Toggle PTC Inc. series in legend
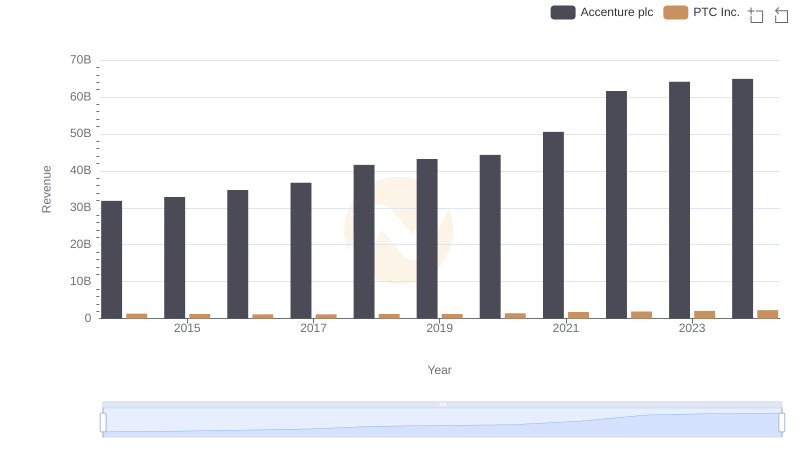Viewport: 800px width, 461px height. (701, 12)
